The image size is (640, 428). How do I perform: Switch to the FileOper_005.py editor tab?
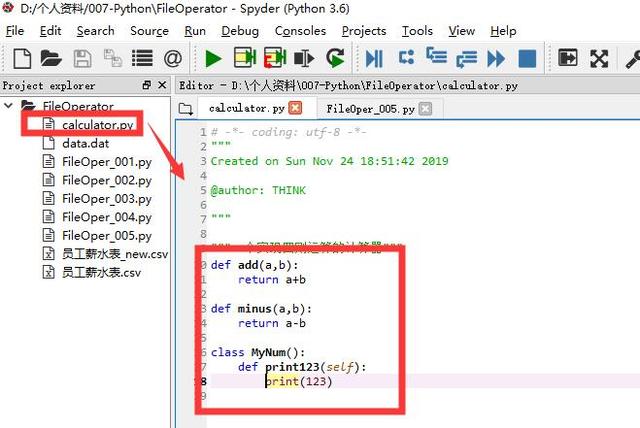pos(371,109)
